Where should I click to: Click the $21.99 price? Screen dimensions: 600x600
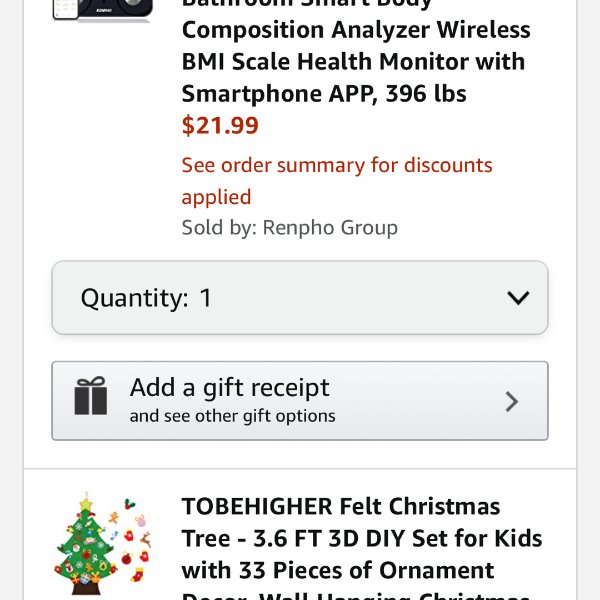click(220, 125)
